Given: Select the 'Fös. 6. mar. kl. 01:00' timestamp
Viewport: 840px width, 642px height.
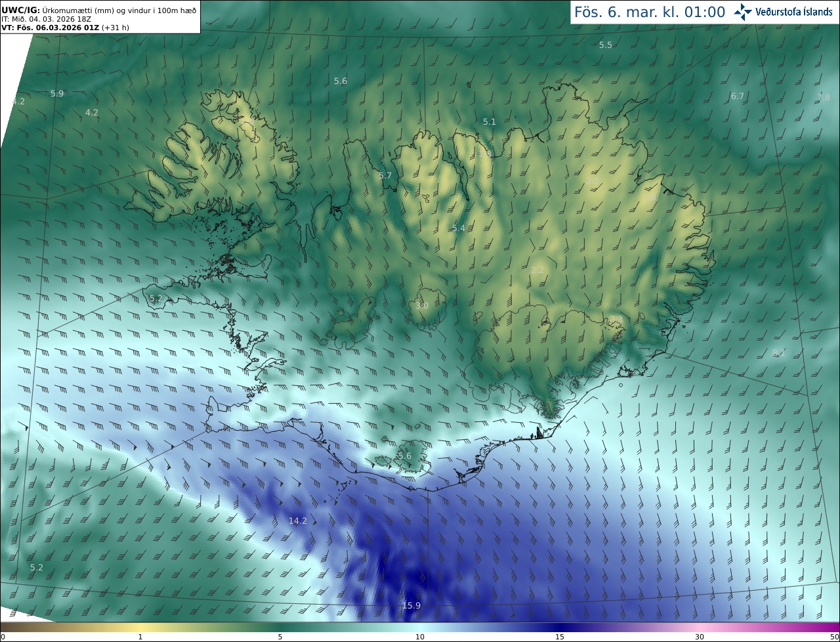Looking at the screenshot, I should (650, 12).
